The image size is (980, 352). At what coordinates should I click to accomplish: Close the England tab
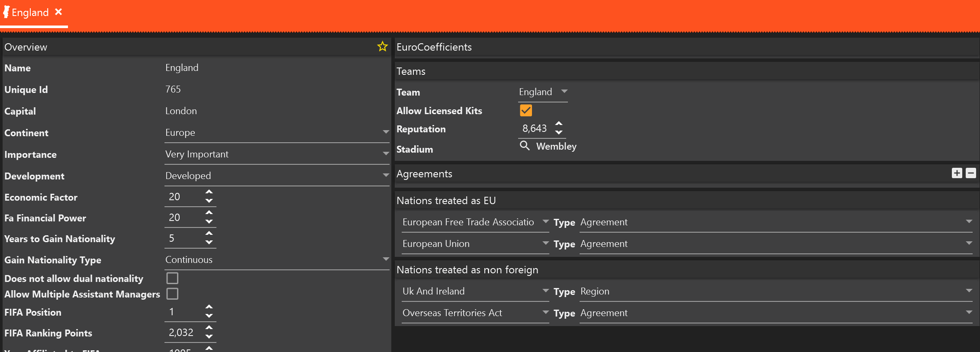[58, 12]
